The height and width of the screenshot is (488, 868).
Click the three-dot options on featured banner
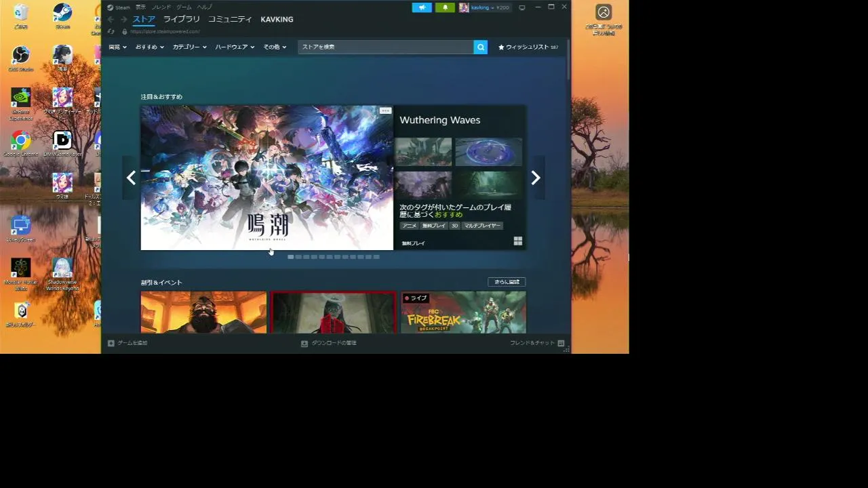pyautogui.click(x=385, y=110)
